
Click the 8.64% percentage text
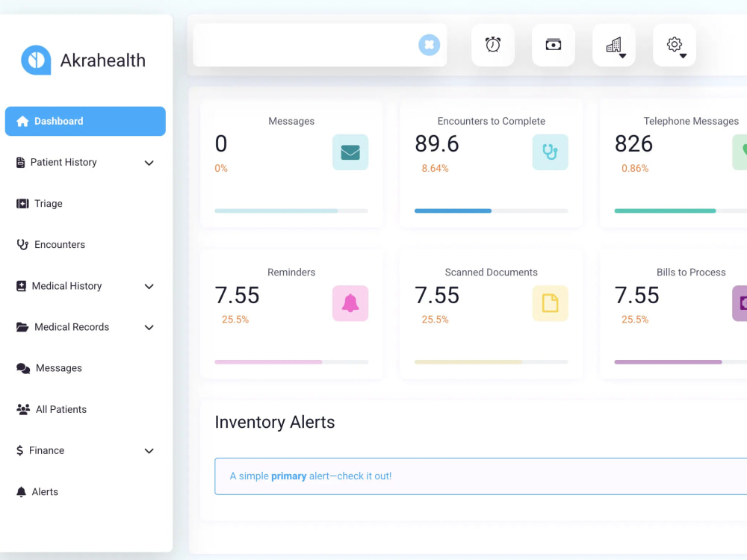[435, 168]
